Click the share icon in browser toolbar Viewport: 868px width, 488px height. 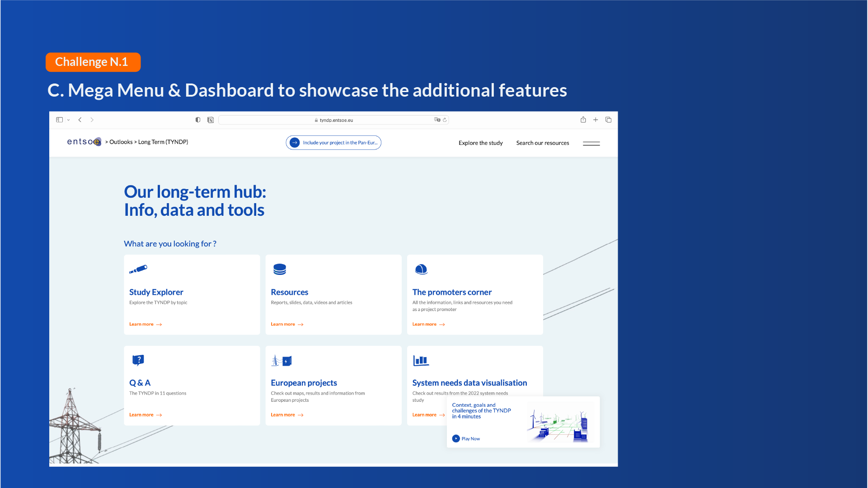(583, 120)
